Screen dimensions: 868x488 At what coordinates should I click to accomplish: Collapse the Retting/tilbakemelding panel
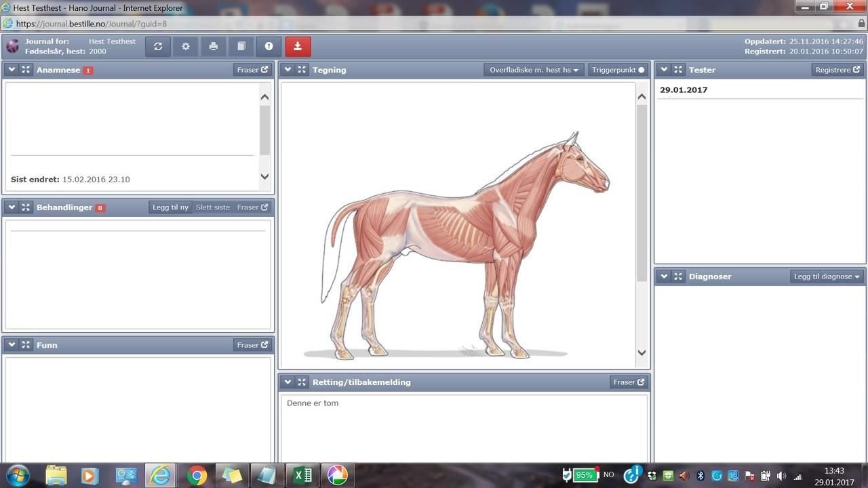pyautogui.click(x=288, y=382)
